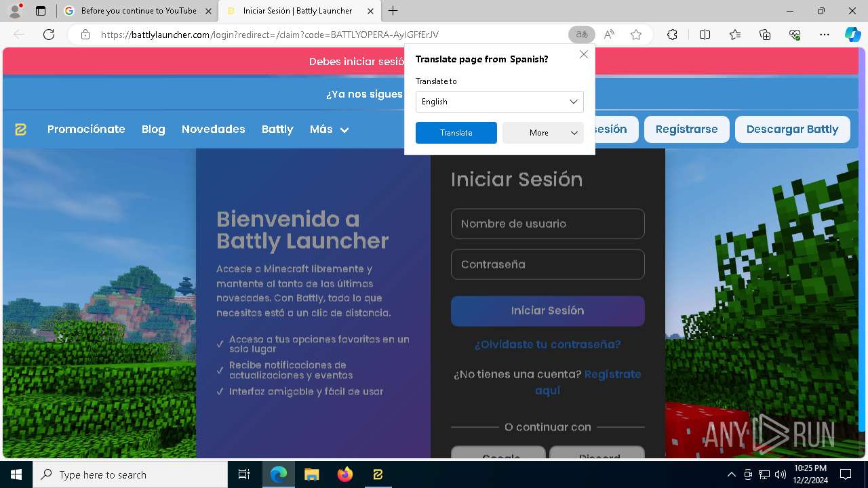
Task: Click the Iniciar Sesión submit button
Action: [548, 311]
